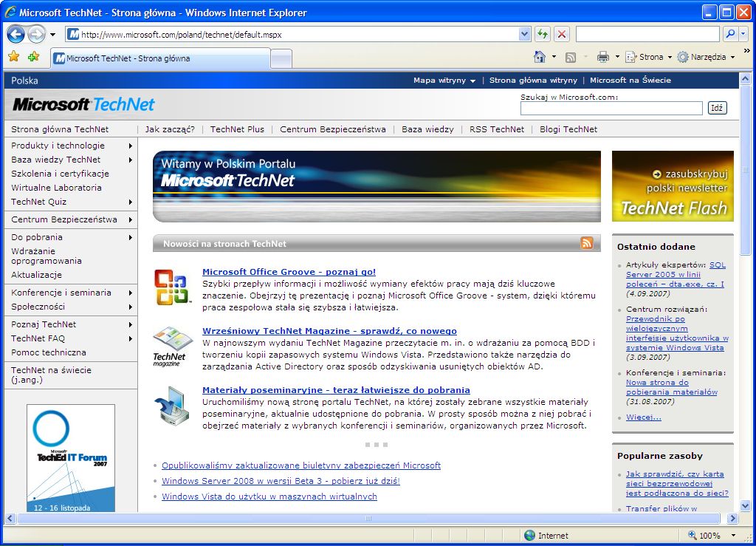Open a new blank browser tab

click(281, 59)
